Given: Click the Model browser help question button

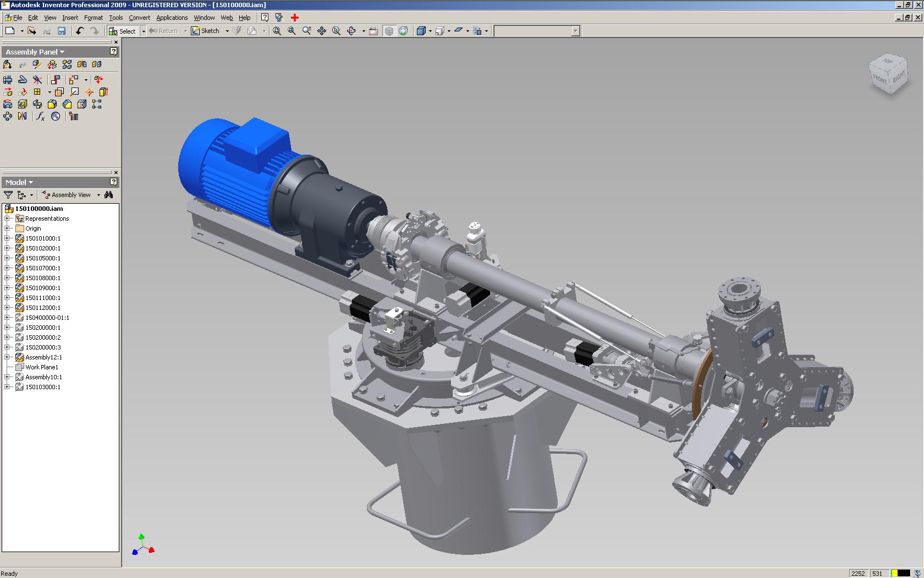Looking at the screenshot, I should [x=113, y=182].
